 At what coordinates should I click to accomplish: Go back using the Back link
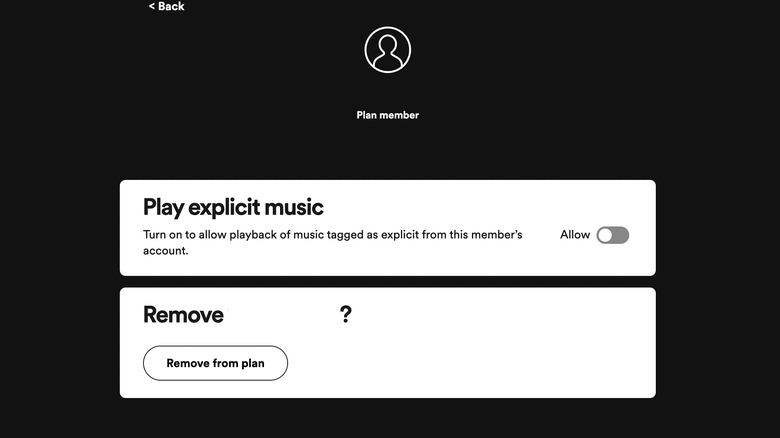170,7
